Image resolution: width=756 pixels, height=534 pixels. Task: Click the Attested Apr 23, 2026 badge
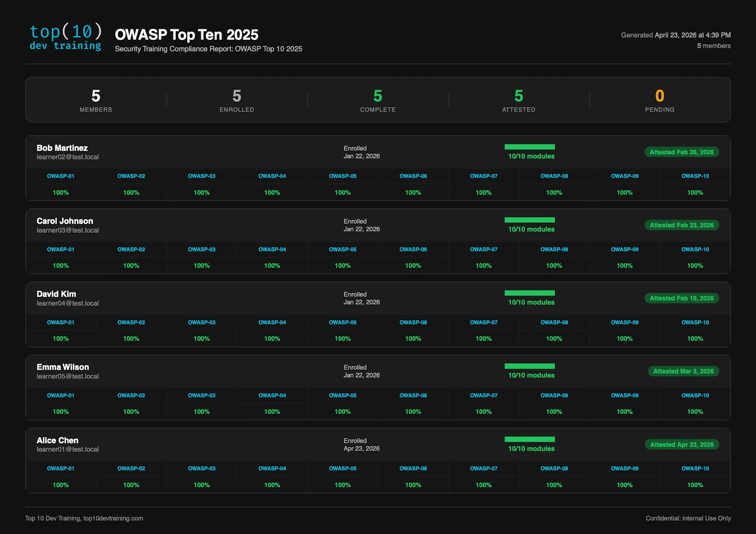click(x=682, y=445)
